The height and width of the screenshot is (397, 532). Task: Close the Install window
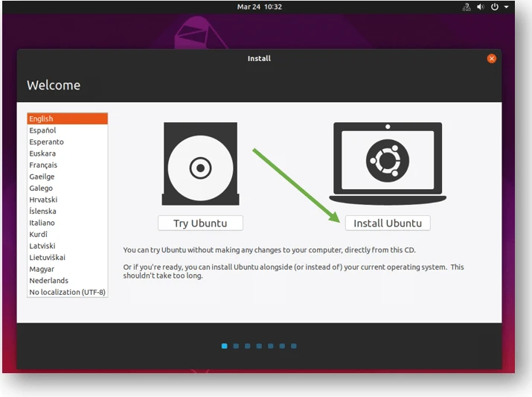(491, 58)
